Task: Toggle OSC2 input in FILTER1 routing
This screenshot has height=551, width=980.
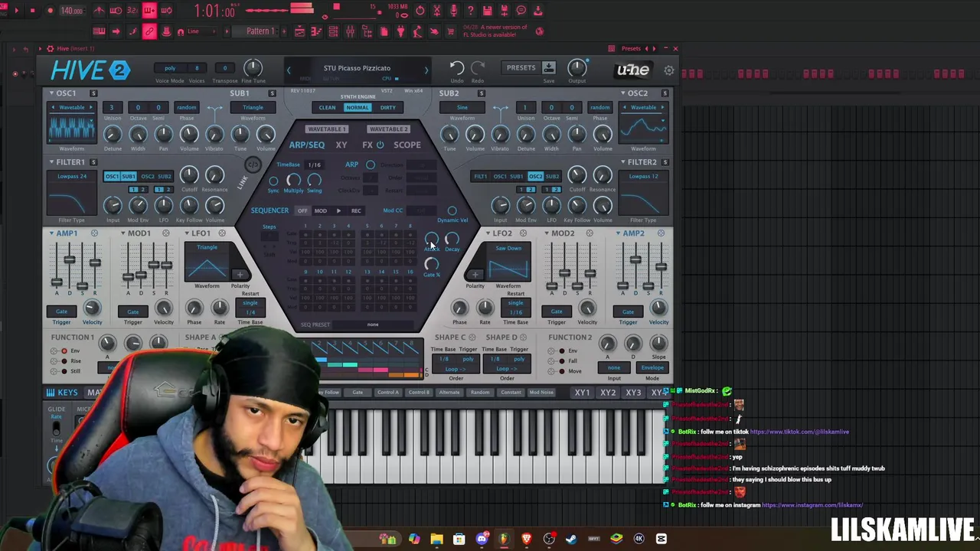Action: [x=147, y=177]
